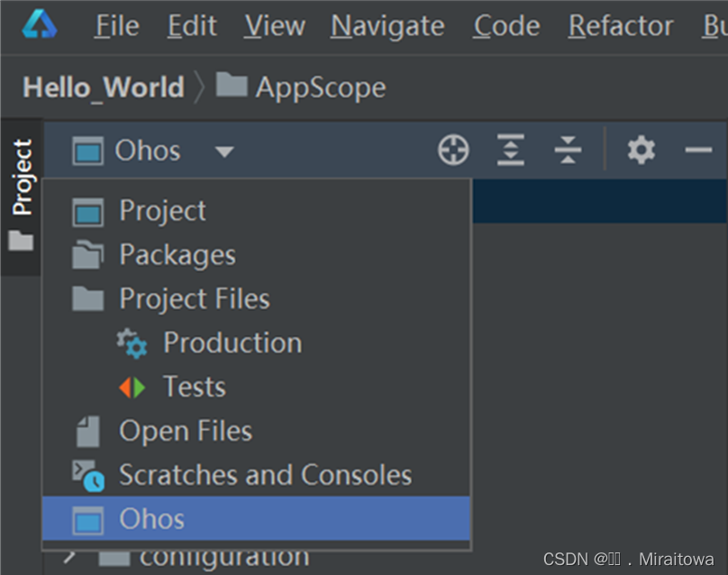Click the Scratches console clock icon
The height and width of the screenshot is (575, 728).
pos(88,476)
